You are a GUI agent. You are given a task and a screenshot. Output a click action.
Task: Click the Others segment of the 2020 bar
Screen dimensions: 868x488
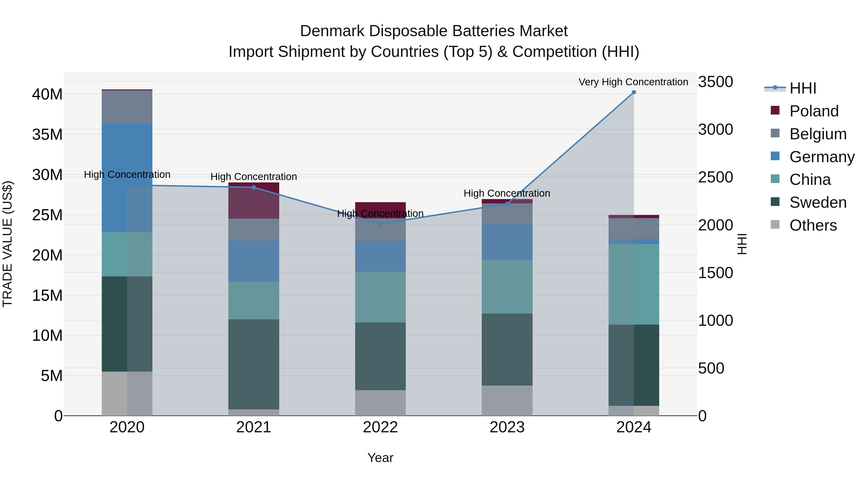click(x=127, y=394)
